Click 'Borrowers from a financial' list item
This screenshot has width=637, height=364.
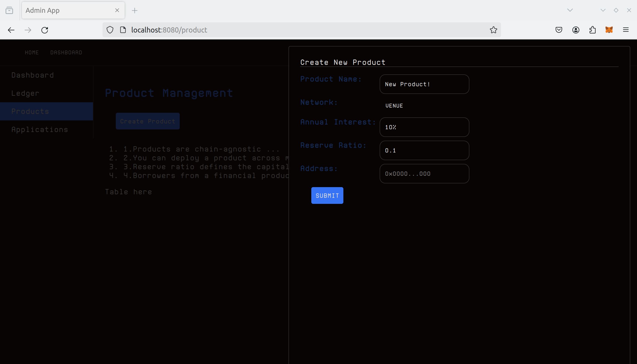pos(206,175)
